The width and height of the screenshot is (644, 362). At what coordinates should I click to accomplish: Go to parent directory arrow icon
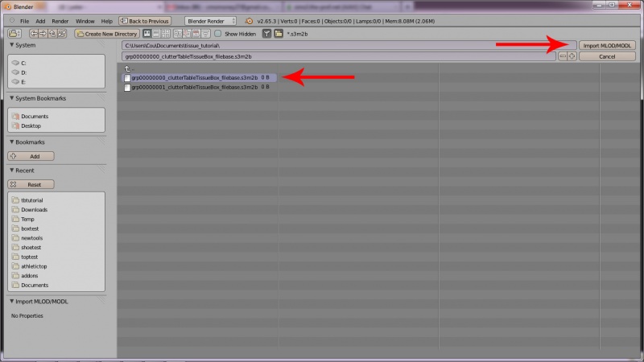click(127, 68)
